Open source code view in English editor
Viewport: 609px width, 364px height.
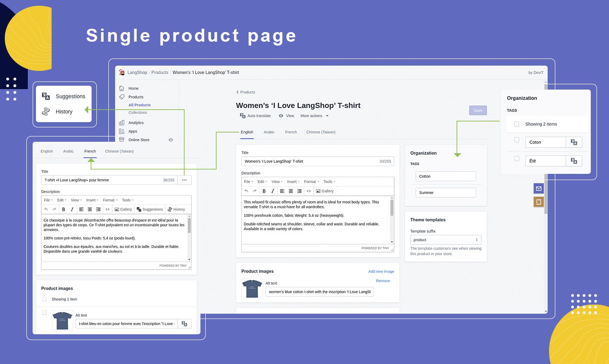309,191
